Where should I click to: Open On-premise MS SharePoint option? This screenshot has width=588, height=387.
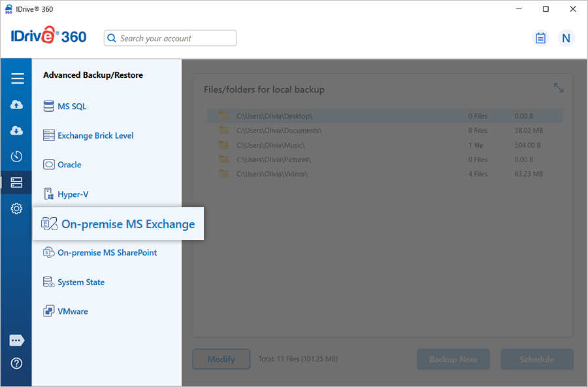pos(106,253)
